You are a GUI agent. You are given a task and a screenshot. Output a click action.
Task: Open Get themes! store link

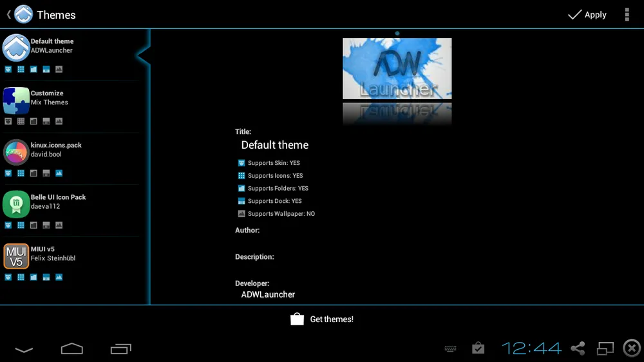(322, 319)
